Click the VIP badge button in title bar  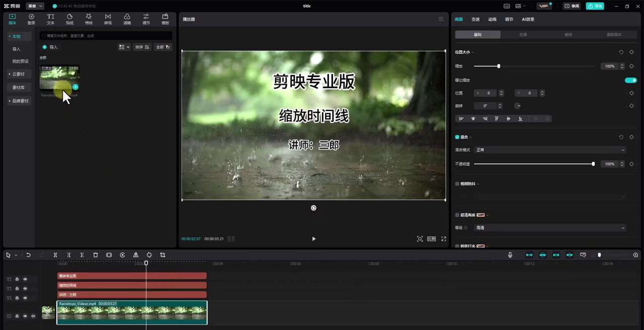[x=544, y=6]
